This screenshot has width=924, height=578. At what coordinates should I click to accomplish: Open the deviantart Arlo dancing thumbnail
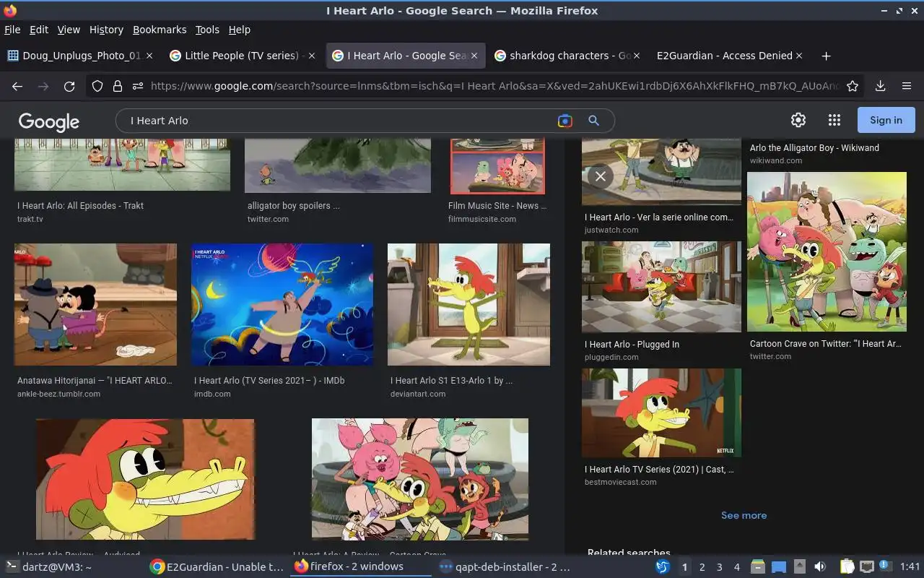pos(468,304)
